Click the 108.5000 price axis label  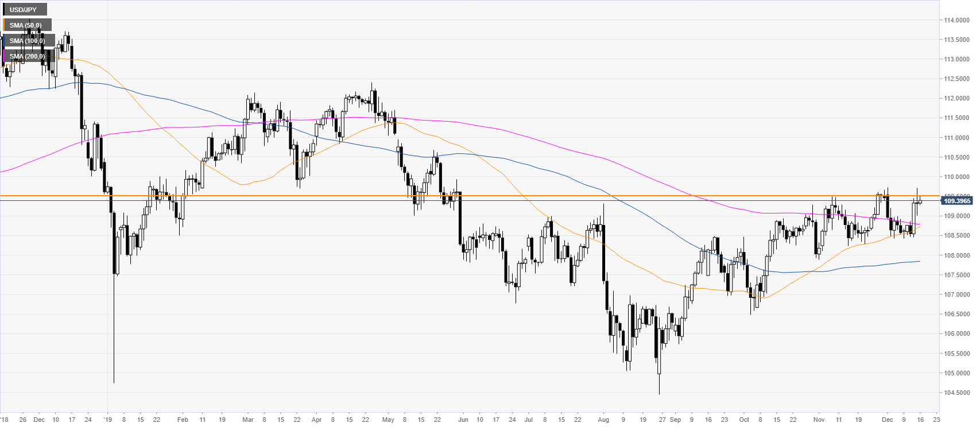coord(956,236)
